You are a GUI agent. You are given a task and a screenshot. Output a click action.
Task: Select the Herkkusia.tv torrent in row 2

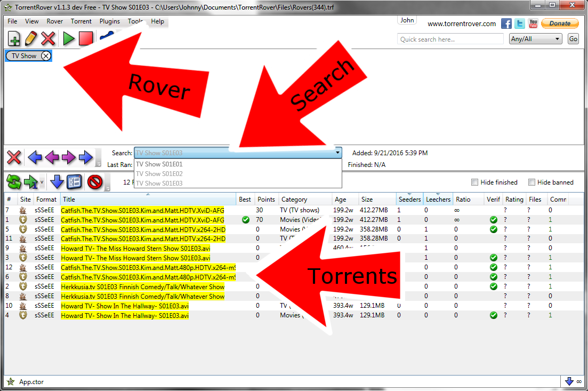pyautogui.click(x=142, y=286)
